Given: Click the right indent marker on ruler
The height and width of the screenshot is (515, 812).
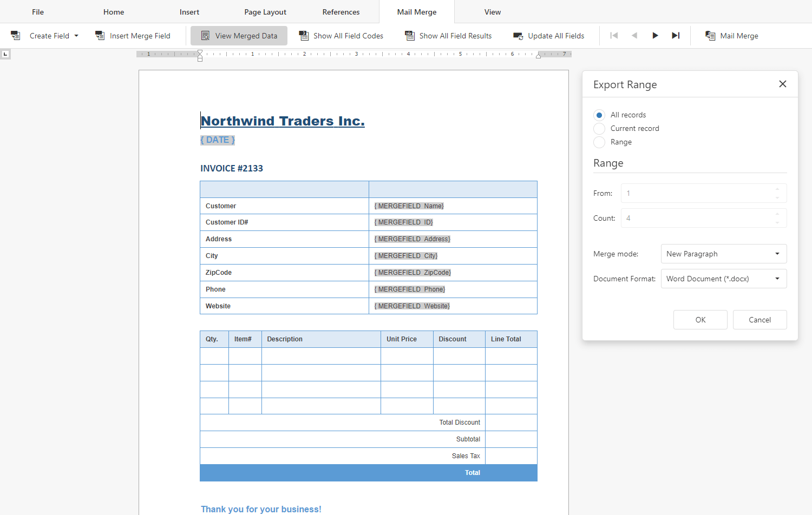Looking at the screenshot, I should tap(538, 56).
